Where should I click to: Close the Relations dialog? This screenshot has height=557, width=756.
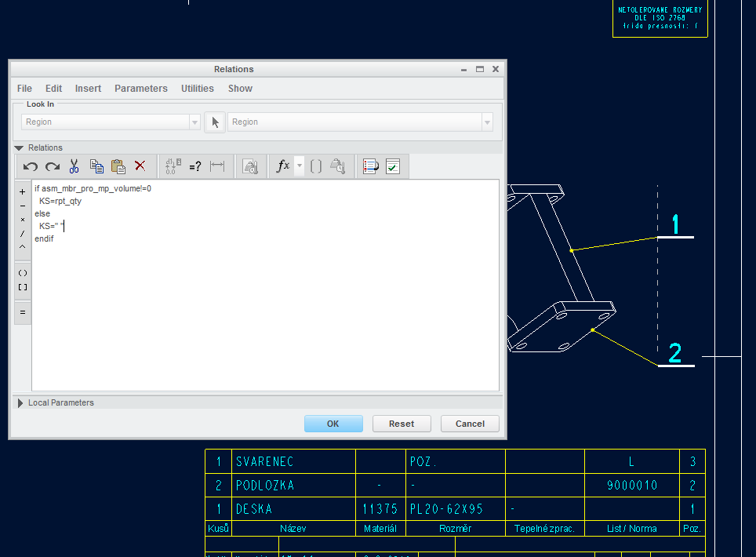coord(495,69)
